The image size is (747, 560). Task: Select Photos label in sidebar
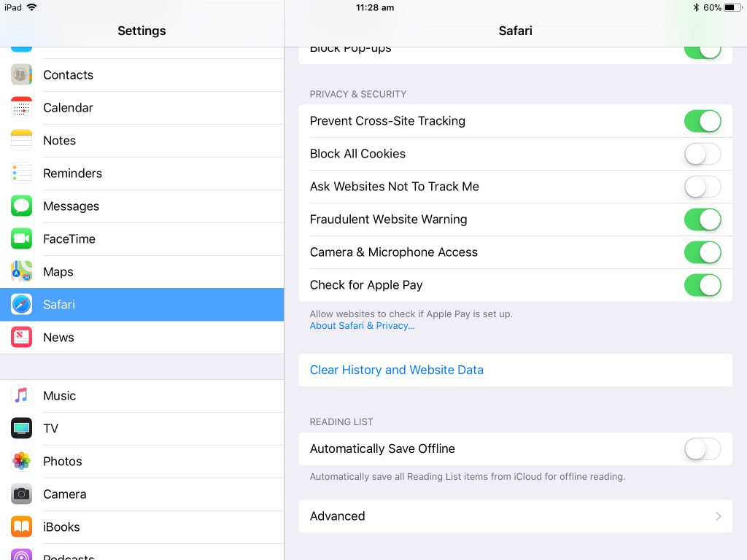(x=63, y=462)
